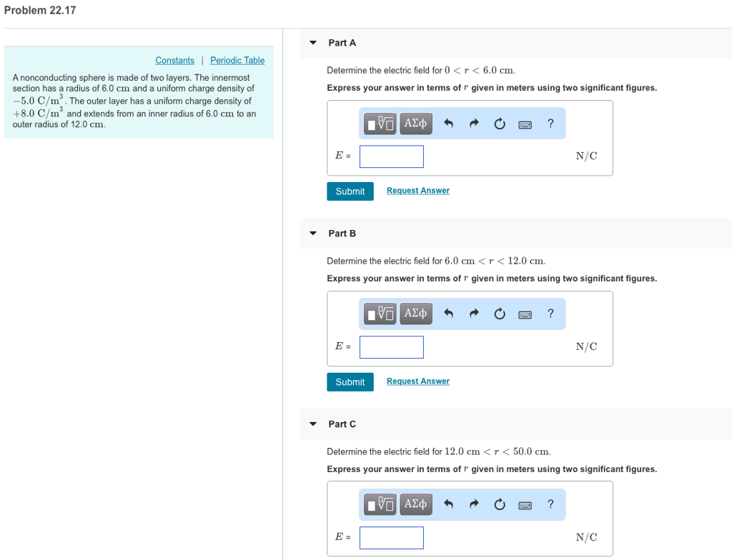This screenshot has height=560, width=732.
Task: Select the 'Part A' section title
Action: (x=342, y=43)
